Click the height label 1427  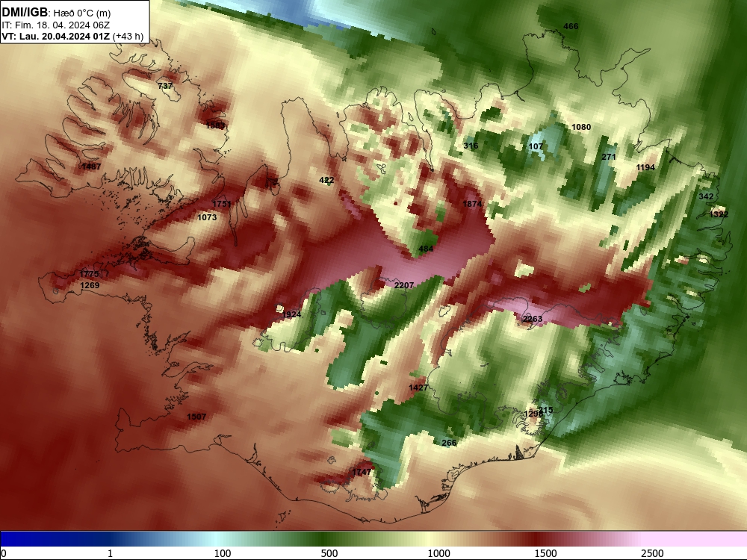pyautogui.click(x=418, y=388)
